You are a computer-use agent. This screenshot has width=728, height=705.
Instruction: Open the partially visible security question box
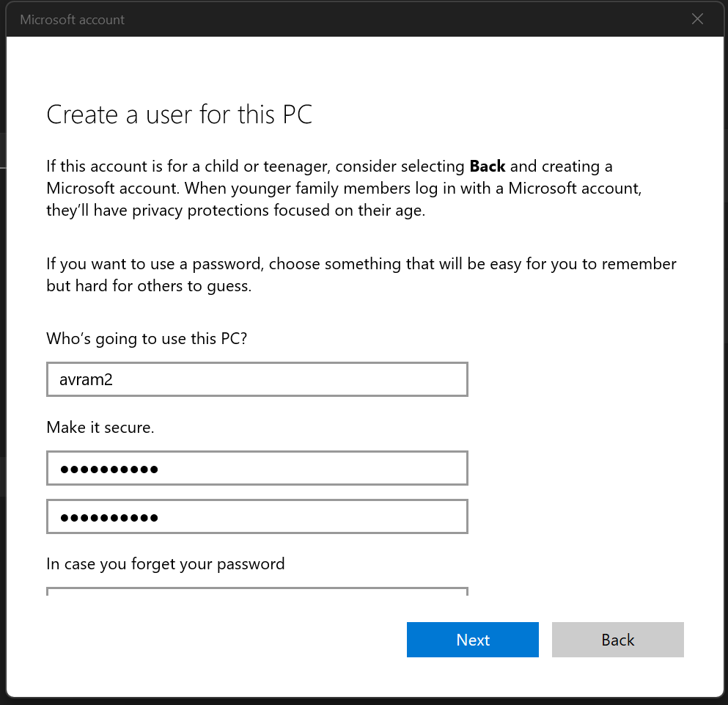coord(257,591)
